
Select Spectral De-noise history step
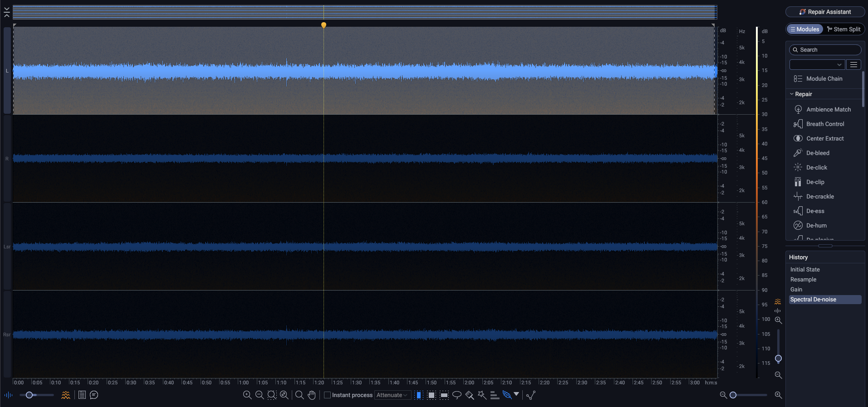825,299
